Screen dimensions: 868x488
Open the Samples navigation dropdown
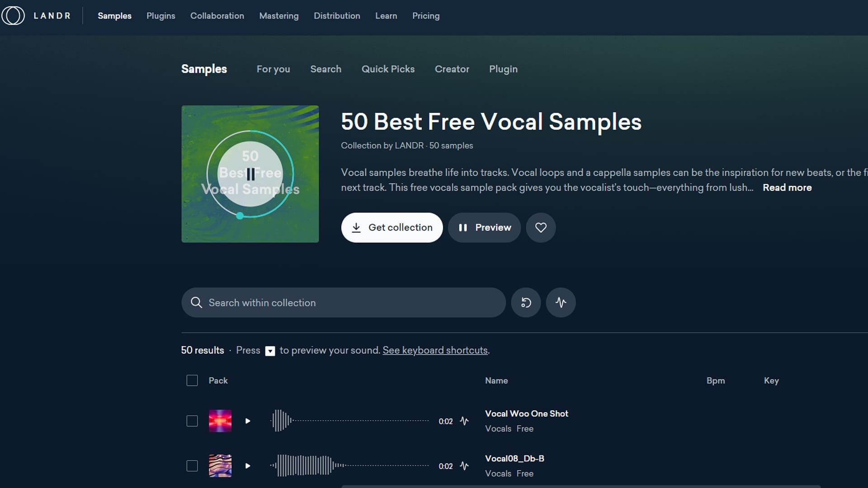114,15
